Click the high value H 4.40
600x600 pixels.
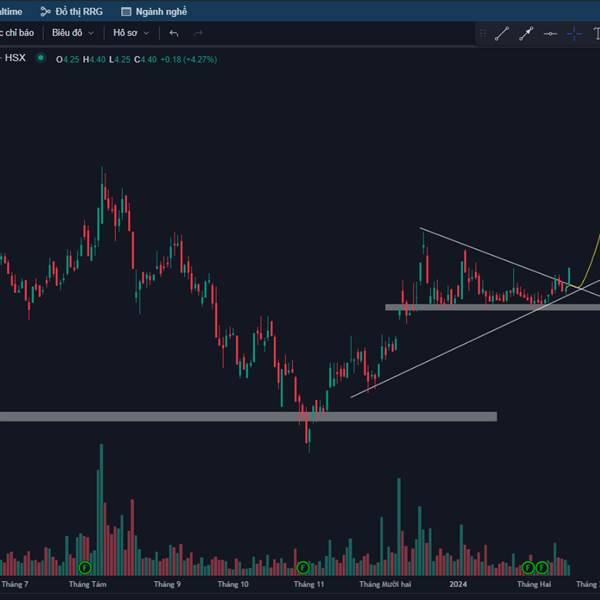coord(94,60)
